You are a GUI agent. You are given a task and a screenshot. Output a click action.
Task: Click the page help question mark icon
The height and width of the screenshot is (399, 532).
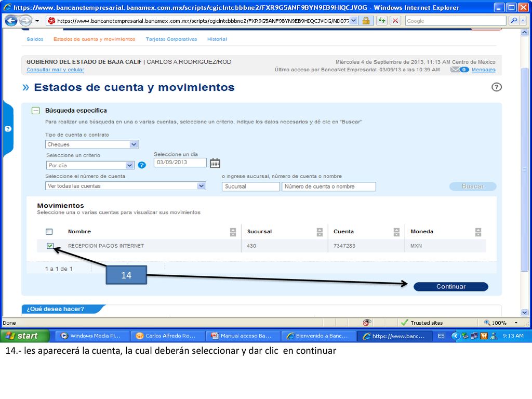coord(496,87)
